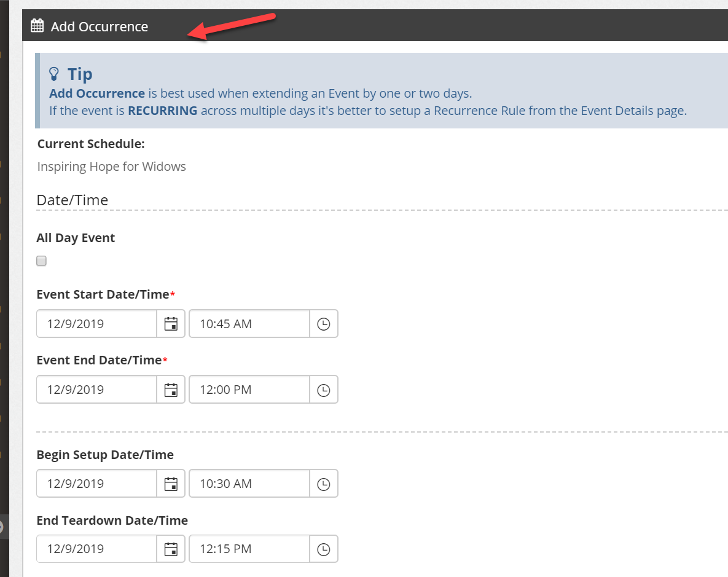Viewport: 728px width, 577px height.
Task: Click the 'Event End Date/Time' label
Action: 99,360
